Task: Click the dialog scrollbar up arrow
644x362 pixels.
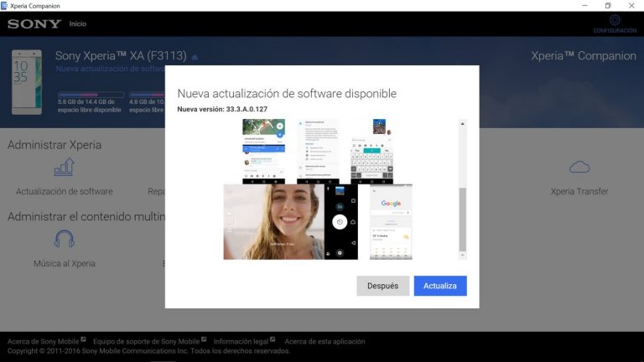Action: click(x=462, y=123)
